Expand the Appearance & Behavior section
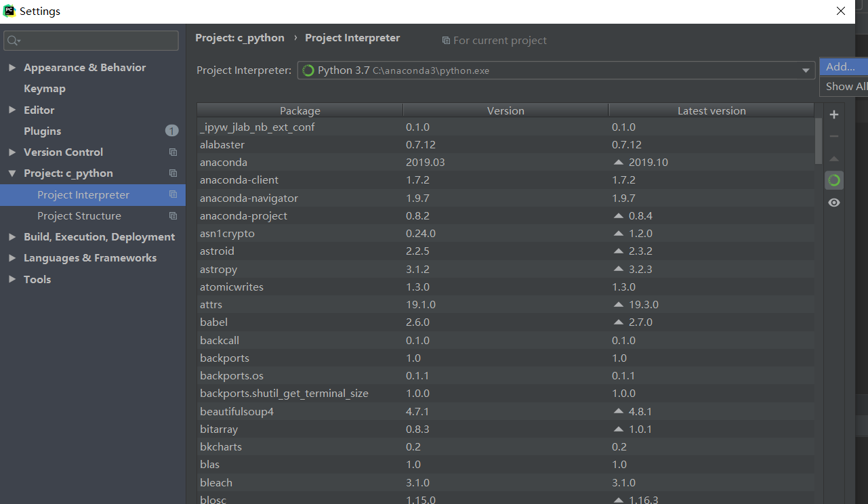The image size is (868, 504). coord(12,68)
